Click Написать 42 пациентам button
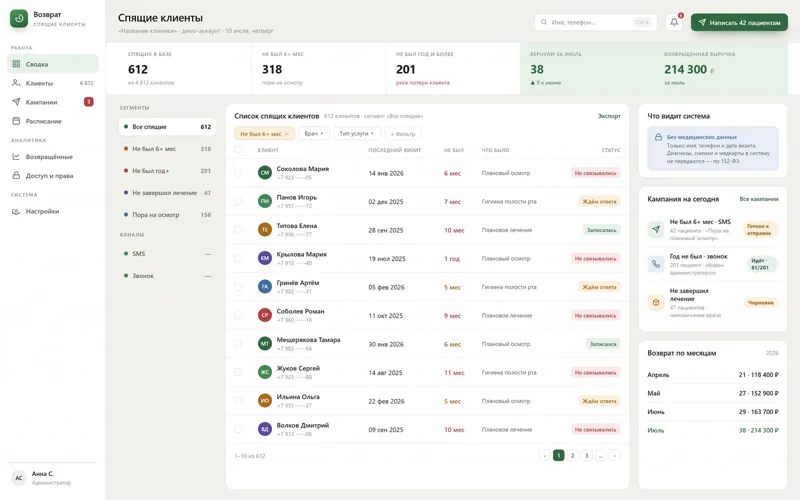Image resolution: width=800 pixels, height=500 pixels. (x=739, y=22)
